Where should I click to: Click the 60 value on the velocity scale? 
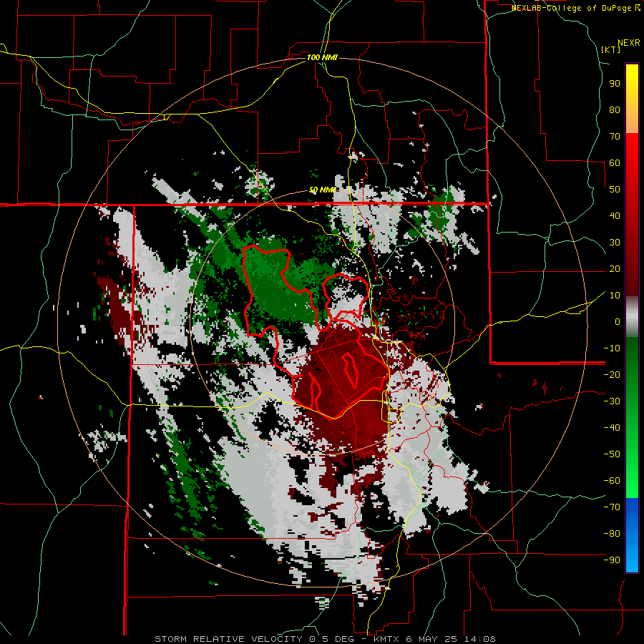615,162
